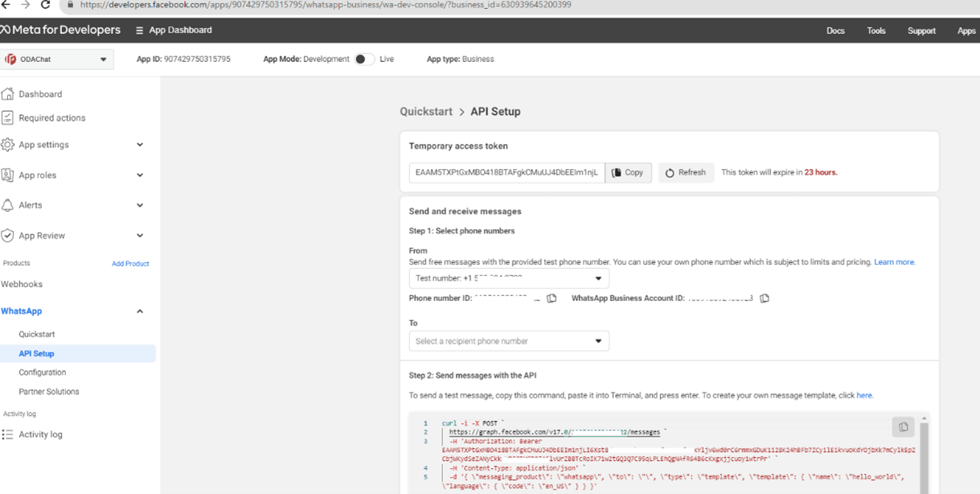
Task: Click the Required actions checklist icon
Action: pos(7,117)
